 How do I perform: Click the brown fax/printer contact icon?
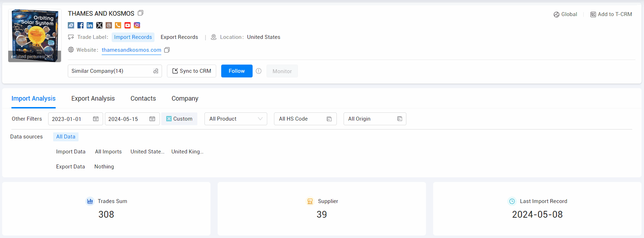pyautogui.click(x=109, y=25)
